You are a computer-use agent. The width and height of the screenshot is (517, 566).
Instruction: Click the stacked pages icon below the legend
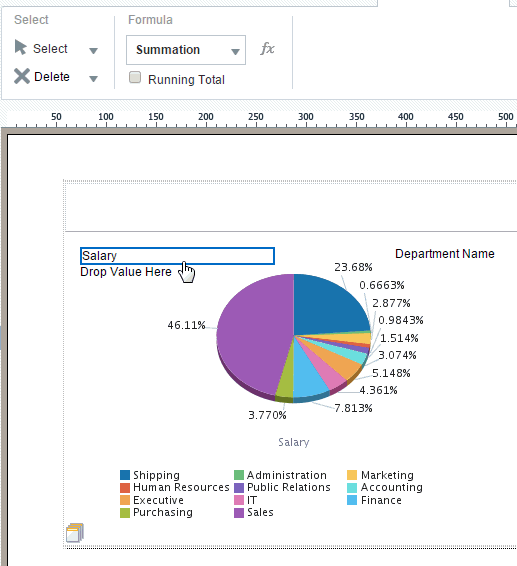[75, 532]
